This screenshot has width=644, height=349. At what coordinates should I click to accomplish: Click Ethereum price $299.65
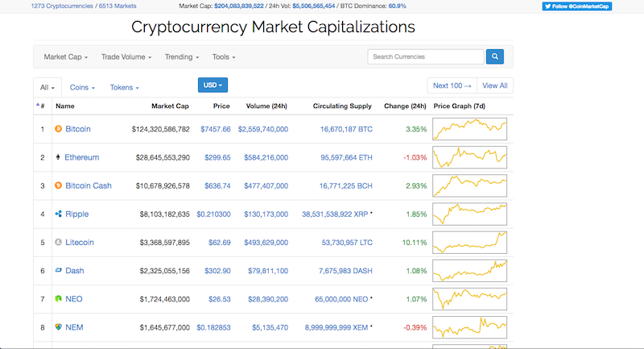[217, 157]
